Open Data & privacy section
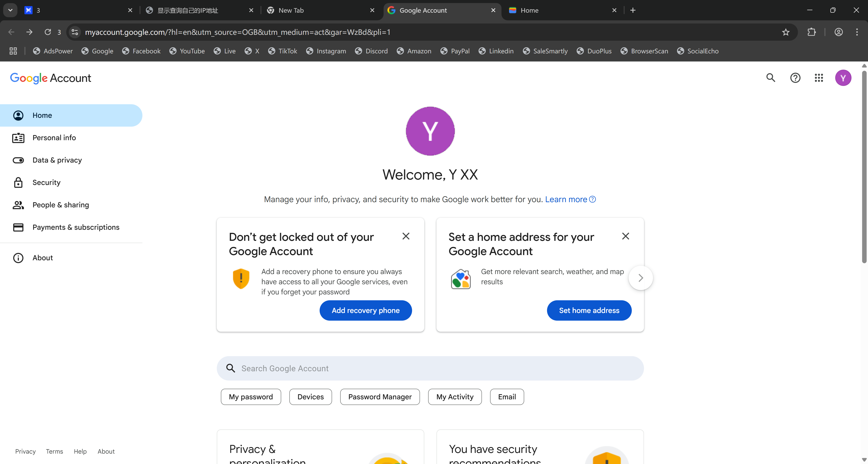Image resolution: width=868 pixels, height=464 pixels. tap(71, 160)
